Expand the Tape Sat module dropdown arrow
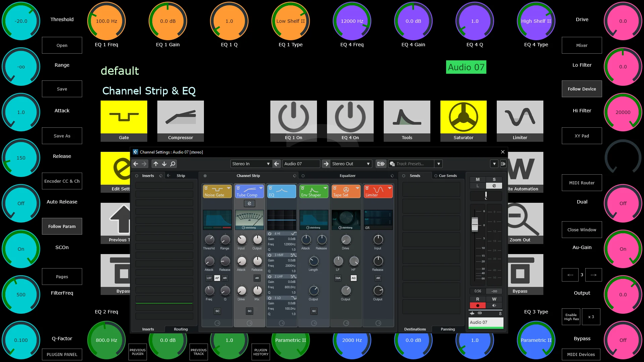644x362 pixels. [x=358, y=188]
